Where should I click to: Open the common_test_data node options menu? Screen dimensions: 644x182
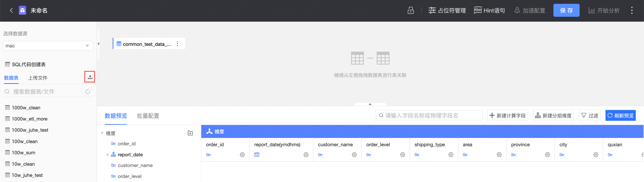pos(178,44)
